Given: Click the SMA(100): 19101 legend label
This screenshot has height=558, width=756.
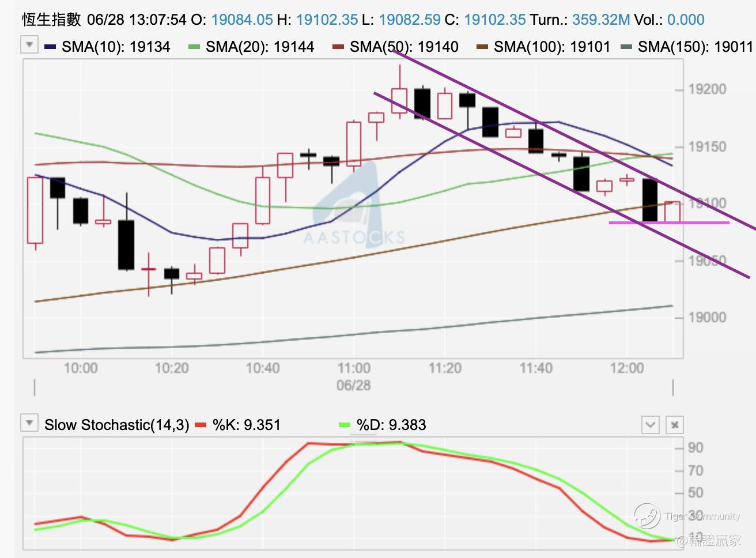Looking at the screenshot, I should pos(552,47).
